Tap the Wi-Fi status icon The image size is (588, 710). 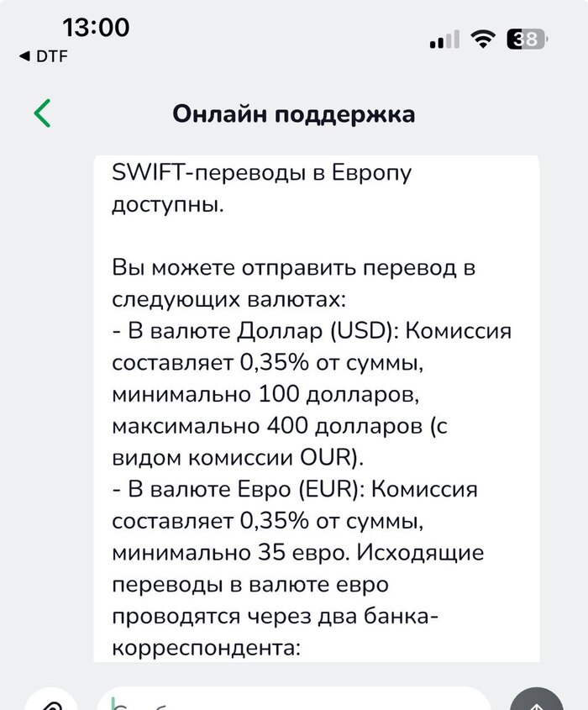pyautogui.click(x=482, y=39)
